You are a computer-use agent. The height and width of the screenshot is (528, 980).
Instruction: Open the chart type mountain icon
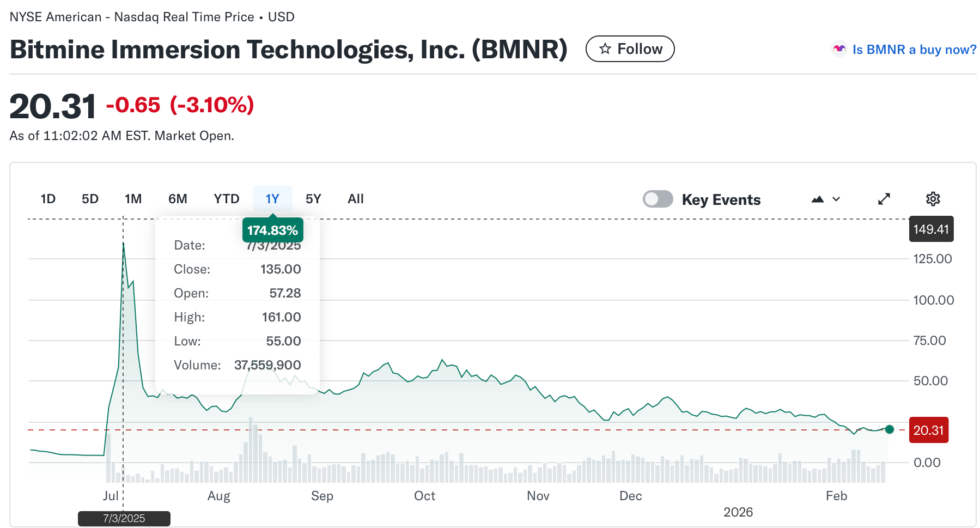(818, 199)
